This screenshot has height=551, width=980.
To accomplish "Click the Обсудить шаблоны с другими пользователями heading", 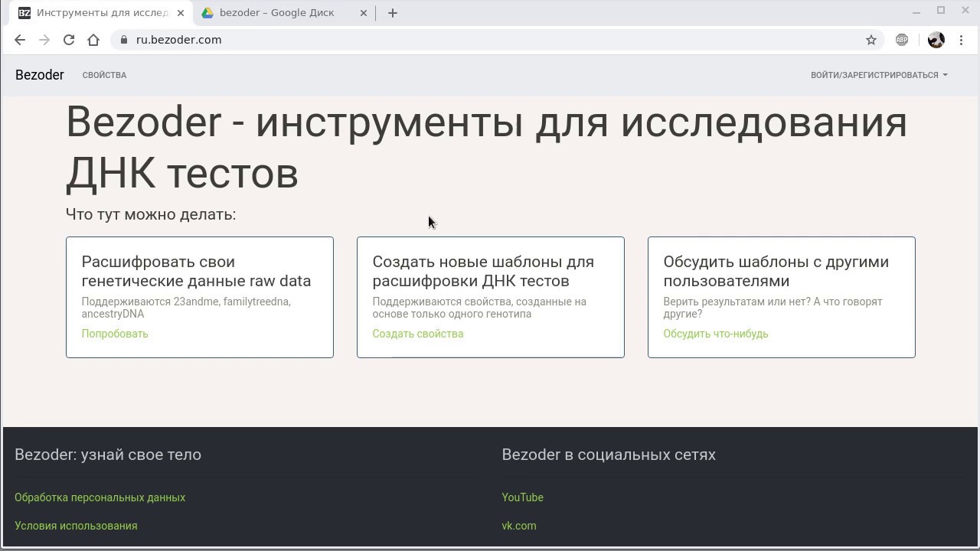I will 776,271.
